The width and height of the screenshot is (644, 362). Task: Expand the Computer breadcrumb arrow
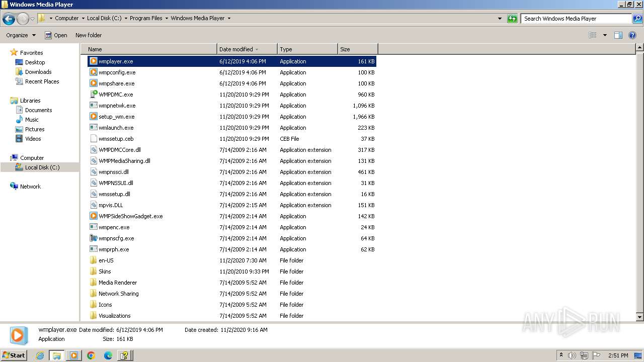click(x=83, y=18)
